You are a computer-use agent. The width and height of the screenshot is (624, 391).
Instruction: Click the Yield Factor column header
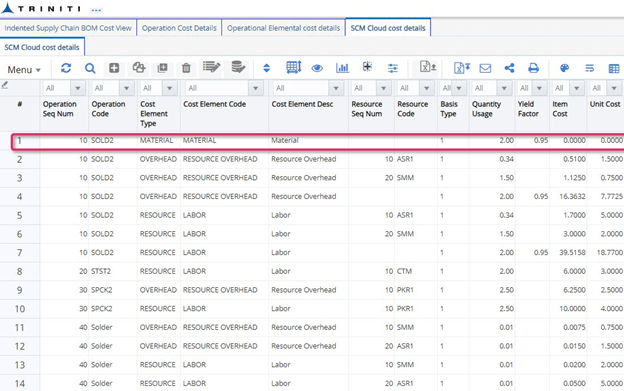pyautogui.click(x=528, y=109)
